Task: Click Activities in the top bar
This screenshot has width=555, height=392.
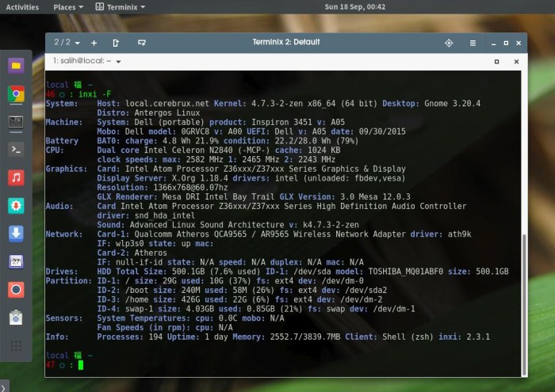Action: coord(22,7)
